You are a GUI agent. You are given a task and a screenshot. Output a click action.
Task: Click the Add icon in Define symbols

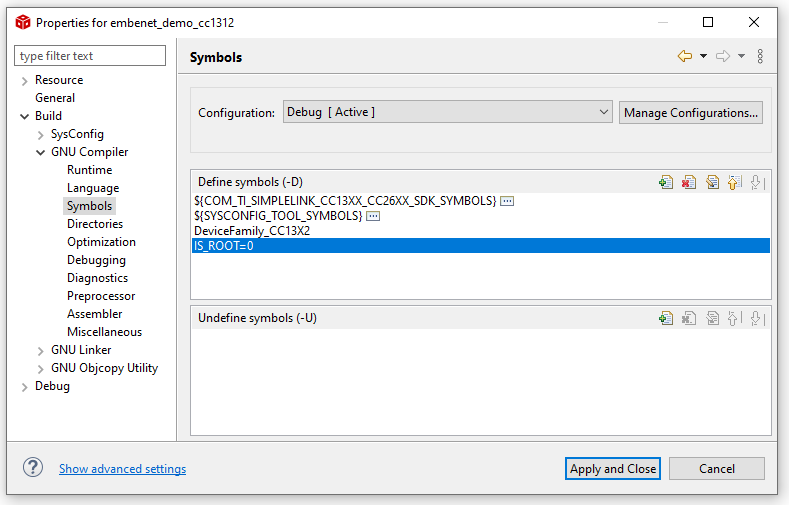tap(666, 182)
